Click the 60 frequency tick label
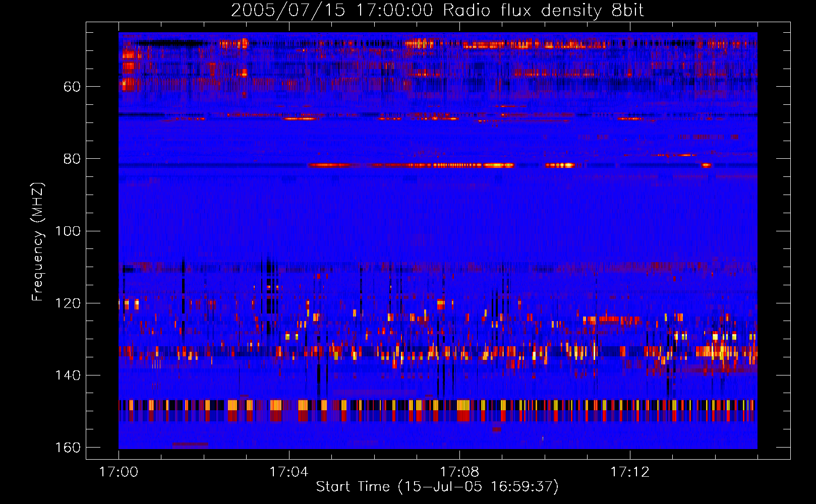816x504 pixels. (72, 87)
